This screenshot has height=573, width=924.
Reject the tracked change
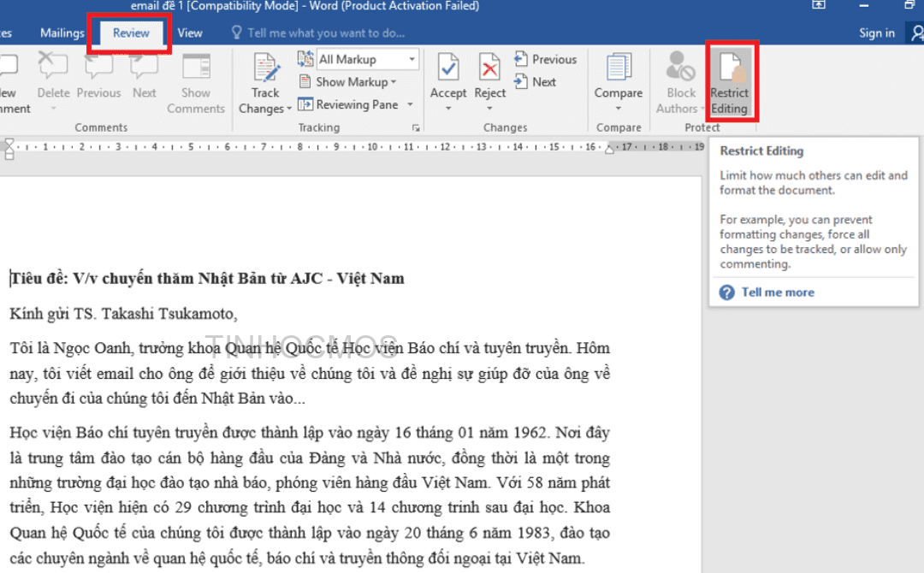click(x=489, y=75)
